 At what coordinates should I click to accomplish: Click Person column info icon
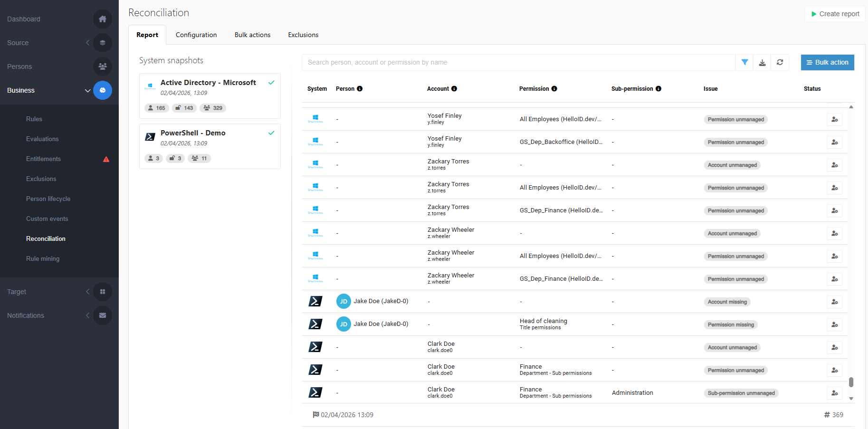pyautogui.click(x=360, y=89)
